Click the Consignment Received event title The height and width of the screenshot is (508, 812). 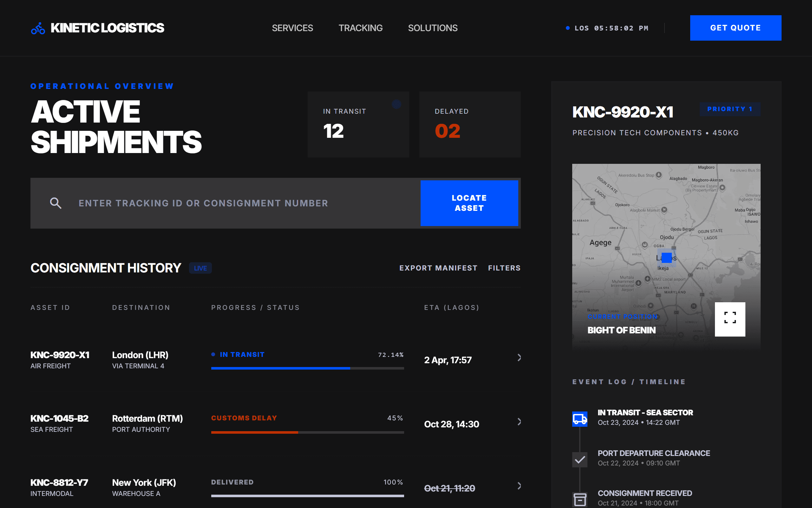point(645,493)
